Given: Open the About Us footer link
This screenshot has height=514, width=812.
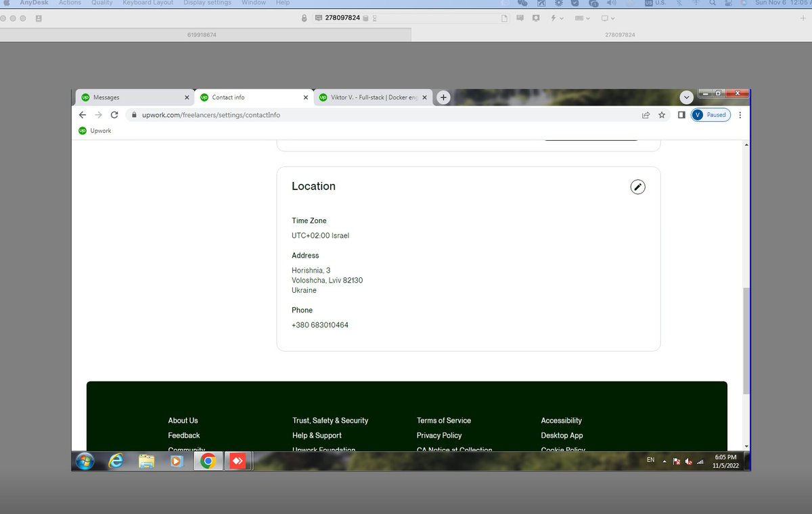Looking at the screenshot, I should [183, 421].
